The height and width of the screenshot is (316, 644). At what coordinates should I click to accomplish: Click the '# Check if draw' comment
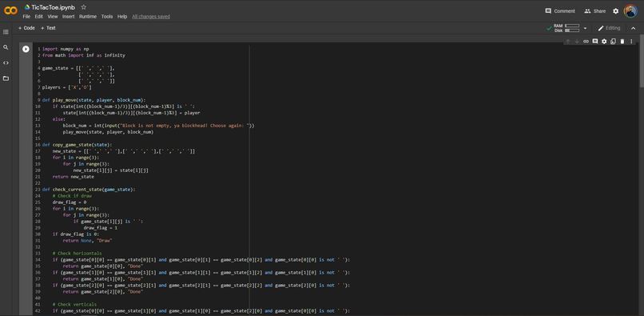point(72,196)
